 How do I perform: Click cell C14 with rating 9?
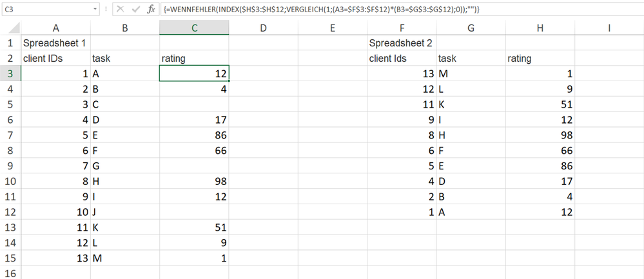pos(194,243)
